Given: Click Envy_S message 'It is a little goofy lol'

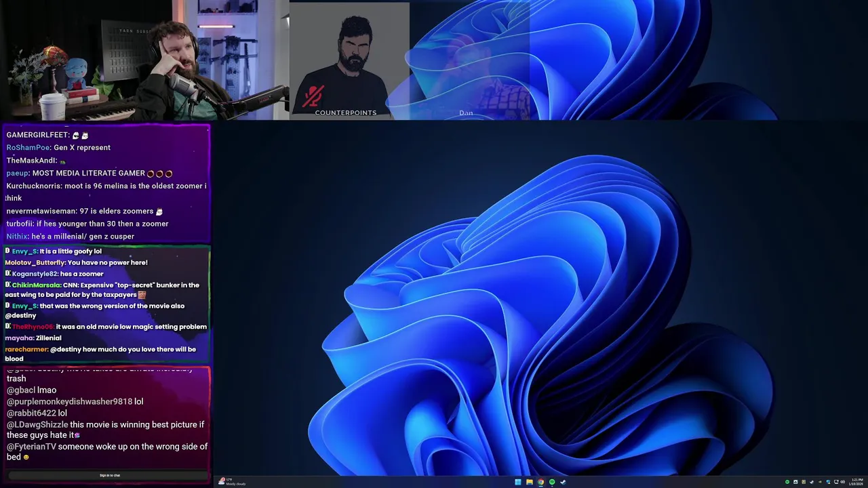Looking at the screenshot, I should point(71,251).
